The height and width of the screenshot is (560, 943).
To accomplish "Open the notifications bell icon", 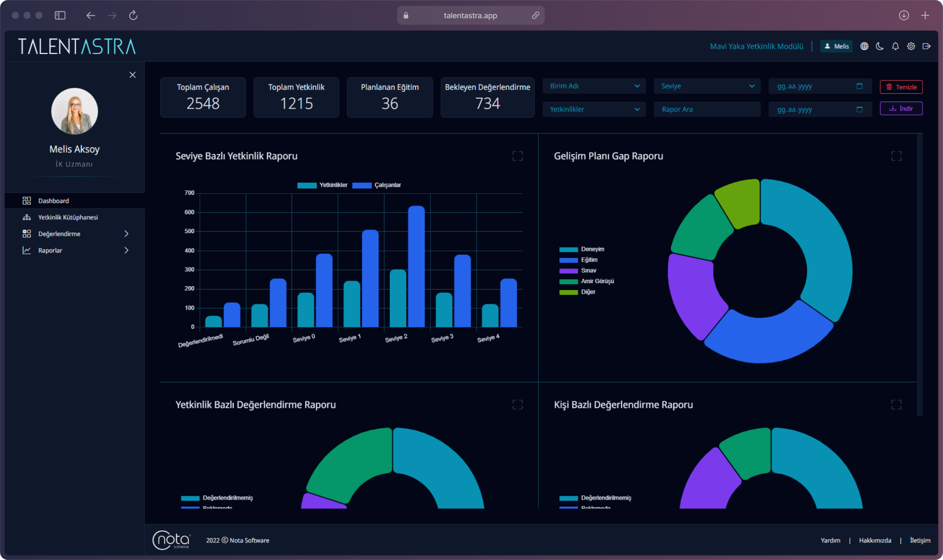I will click(x=895, y=46).
